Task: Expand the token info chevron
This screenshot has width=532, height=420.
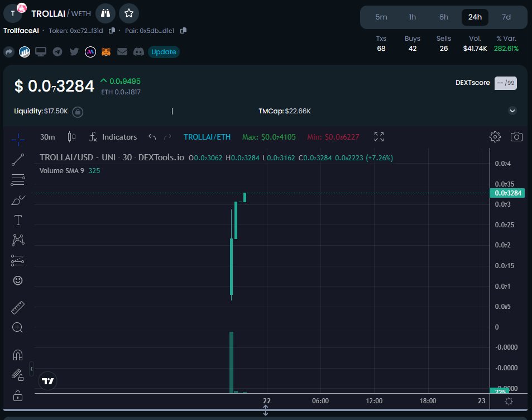Action: pos(512,111)
